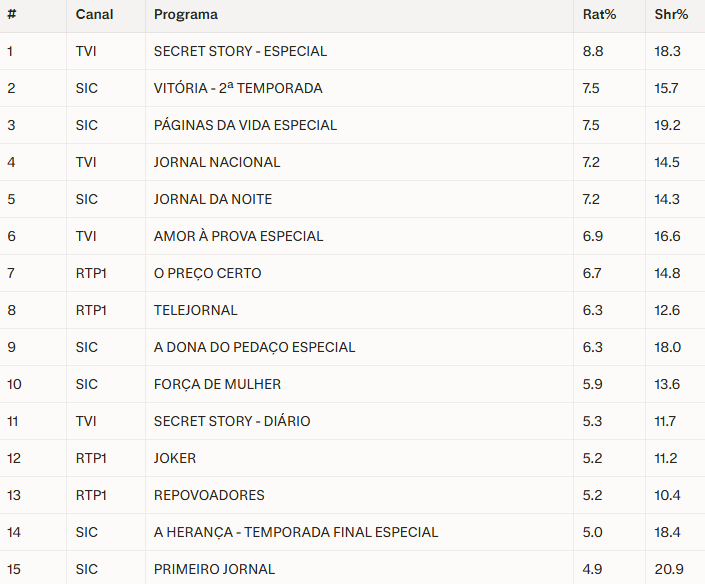Click the REPOVOADORES program name
Image resolution: width=705 pixels, height=584 pixels.
point(209,495)
